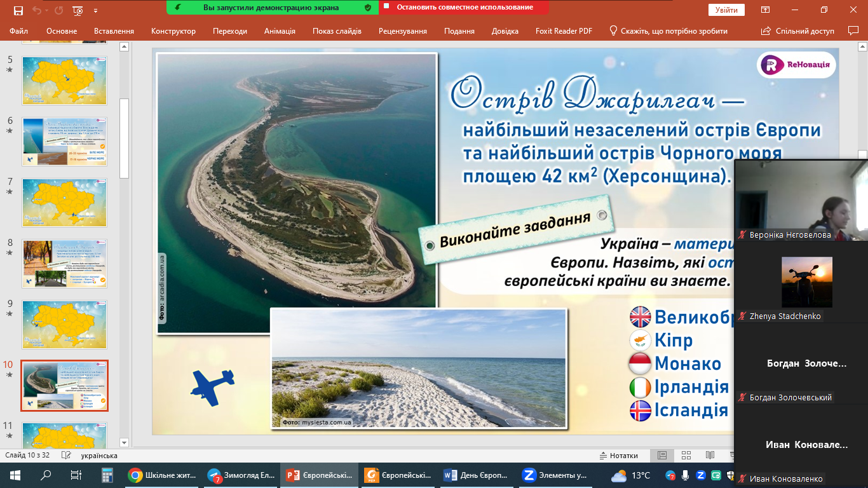
Task: Open the comments speech bubble icon
Action: pyautogui.click(x=853, y=30)
